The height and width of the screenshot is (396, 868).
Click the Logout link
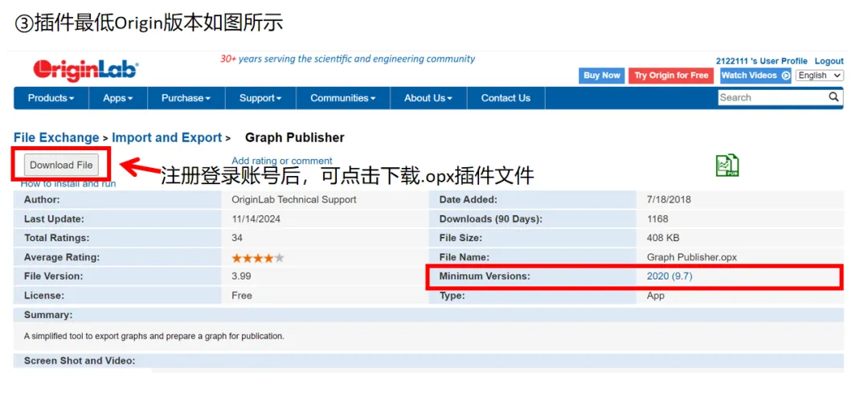(x=829, y=61)
